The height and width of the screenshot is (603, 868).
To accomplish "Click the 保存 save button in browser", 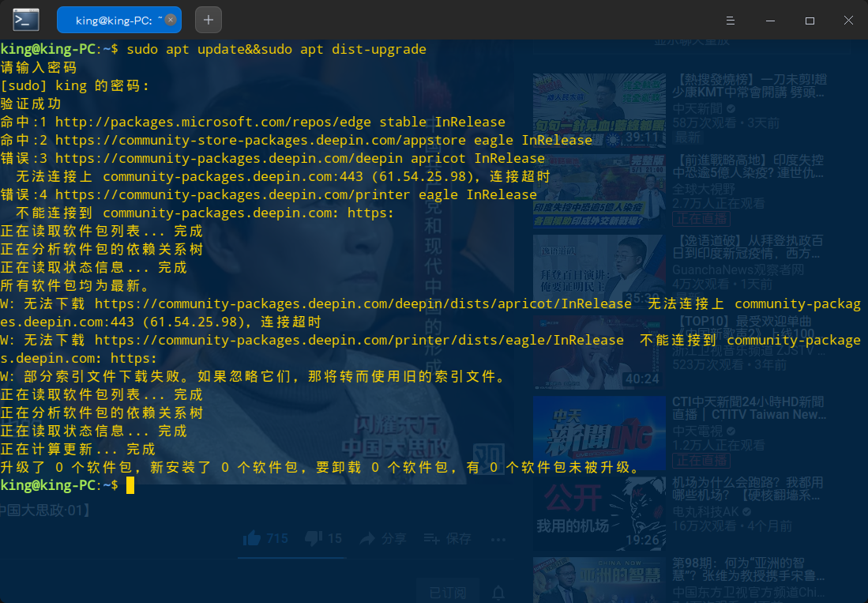I will [448, 538].
